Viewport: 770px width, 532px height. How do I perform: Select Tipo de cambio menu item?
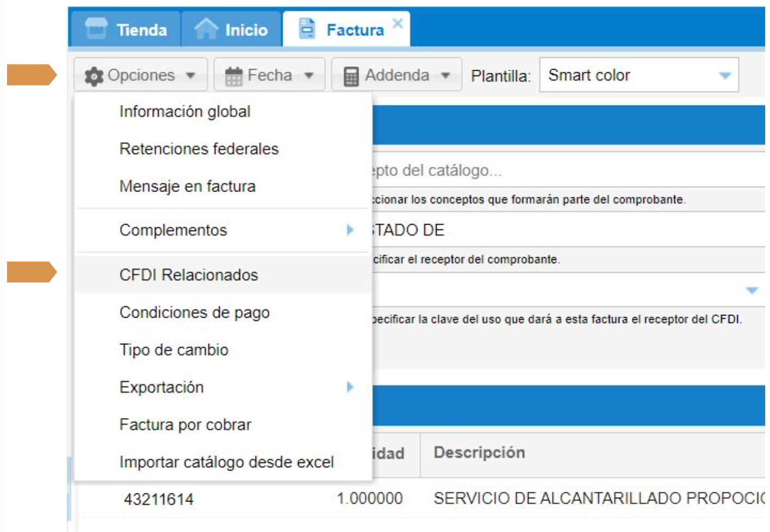click(174, 350)
